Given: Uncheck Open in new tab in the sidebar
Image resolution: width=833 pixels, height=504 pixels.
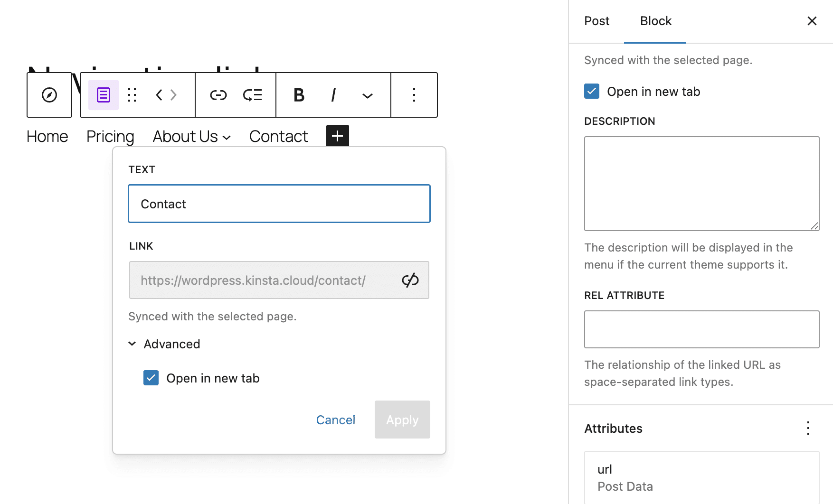Looking at the screenshot, I should click(591, 91).
